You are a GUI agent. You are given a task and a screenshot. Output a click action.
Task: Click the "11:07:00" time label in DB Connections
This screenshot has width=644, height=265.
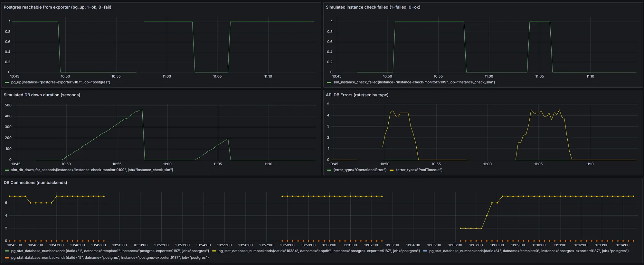pyautogui.click(x=476, y=245)
